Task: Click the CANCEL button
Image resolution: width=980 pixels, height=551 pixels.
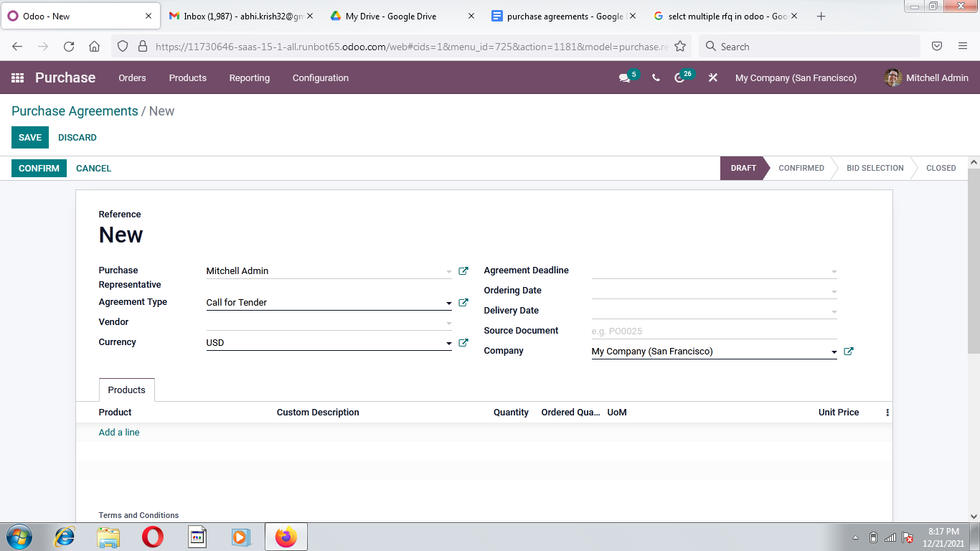Action: point(93,168)
